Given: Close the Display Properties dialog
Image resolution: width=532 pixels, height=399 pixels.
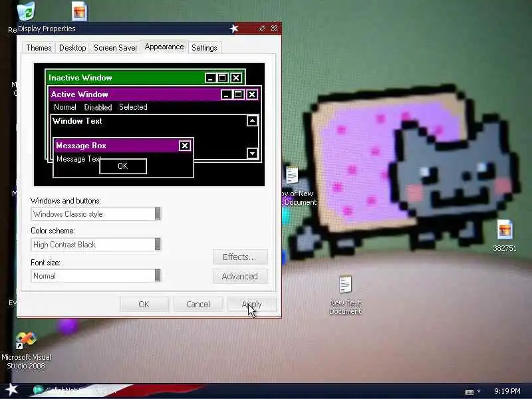Looking at the screenshot, I should coord(275,28).
